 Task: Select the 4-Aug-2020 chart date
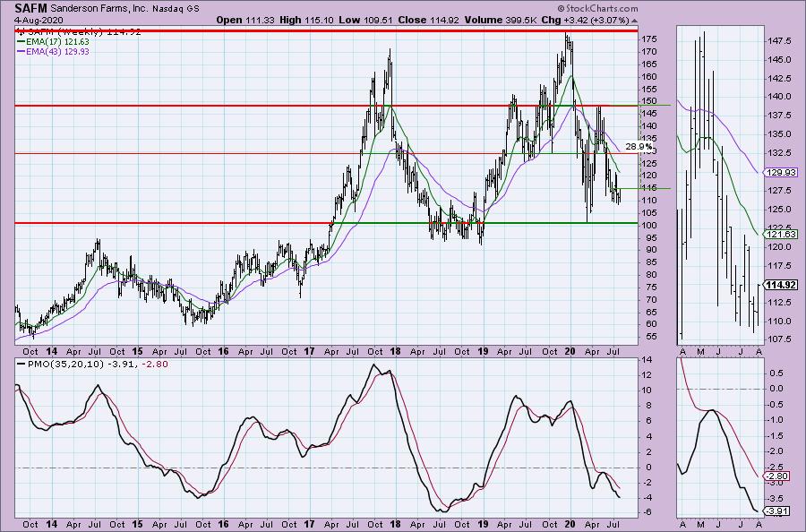39,20
